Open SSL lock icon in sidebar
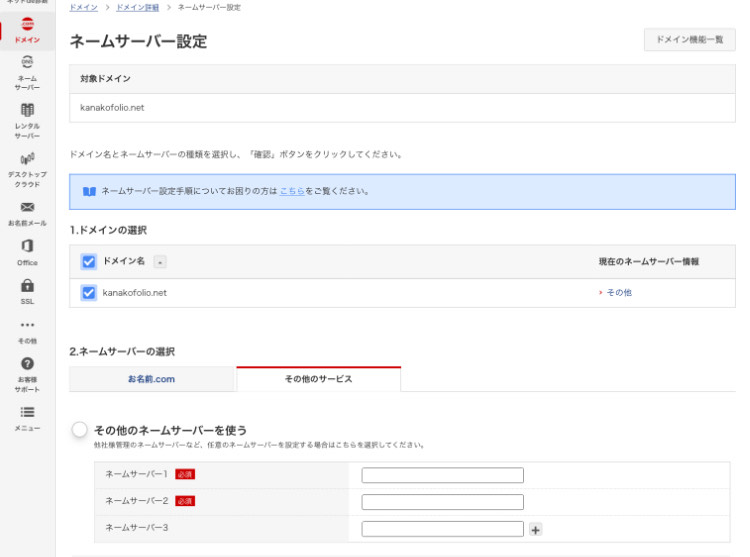750x557 pixels. [x=27, y=291]
